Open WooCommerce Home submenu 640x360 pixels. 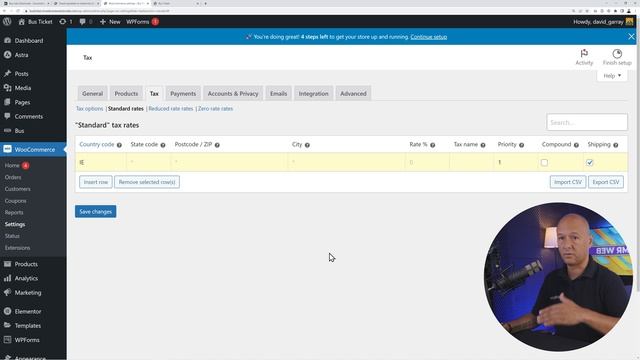click(12, 165)
